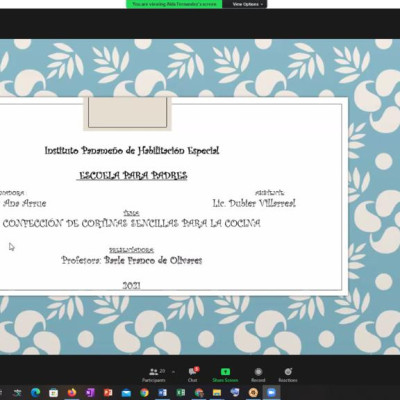Switch to the active Zoom taskbar icon

272,393
